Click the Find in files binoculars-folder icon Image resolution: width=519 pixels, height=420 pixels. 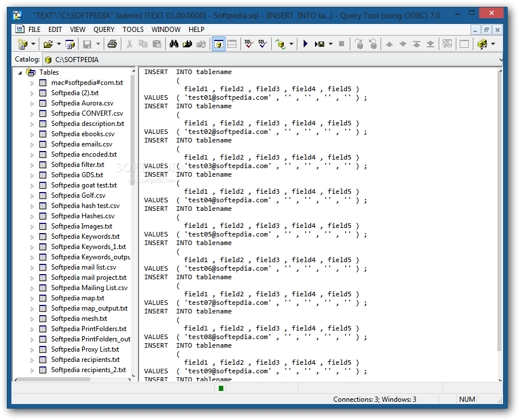click(187, 44)
